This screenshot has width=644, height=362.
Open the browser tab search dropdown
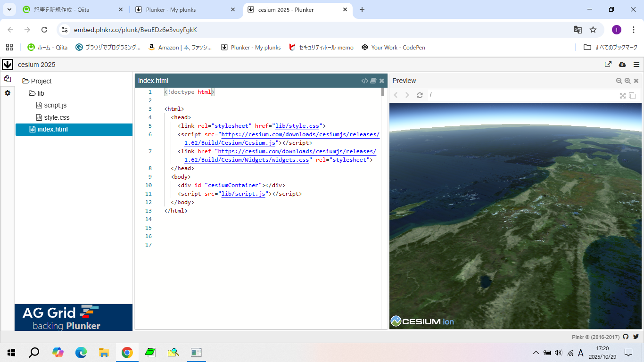tap(9, 9)
